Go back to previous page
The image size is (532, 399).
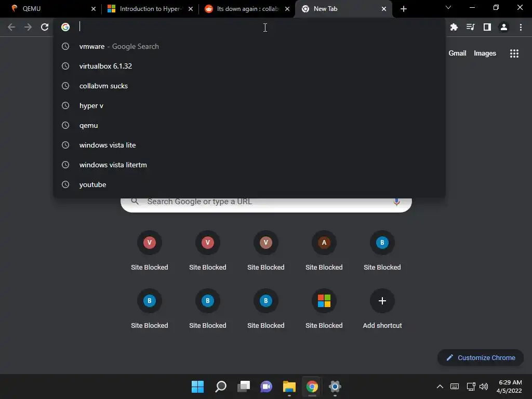click(x=11, y=27)
